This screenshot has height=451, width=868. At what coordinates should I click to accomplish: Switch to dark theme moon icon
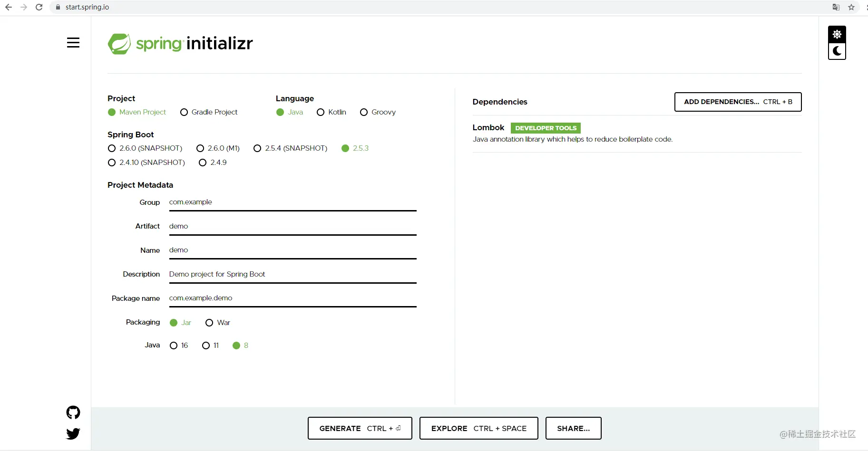[837, 51]
